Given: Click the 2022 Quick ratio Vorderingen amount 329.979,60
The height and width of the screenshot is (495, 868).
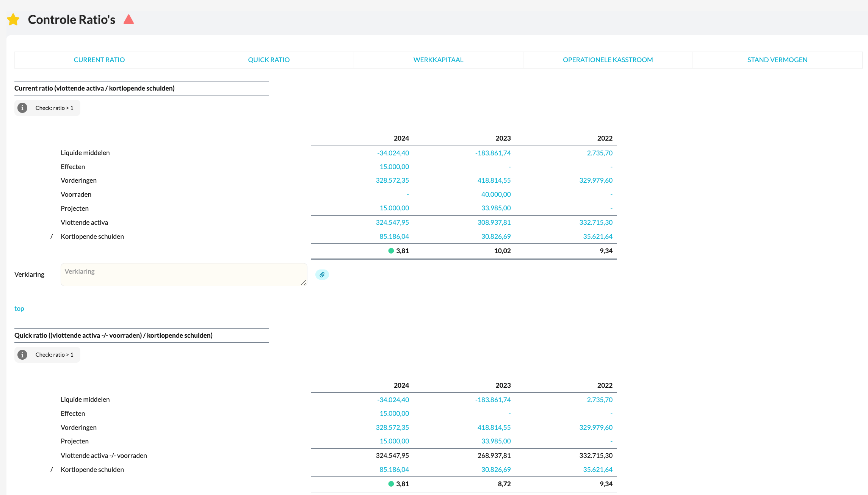Looking at the screenshot, I should pos(595,428).
